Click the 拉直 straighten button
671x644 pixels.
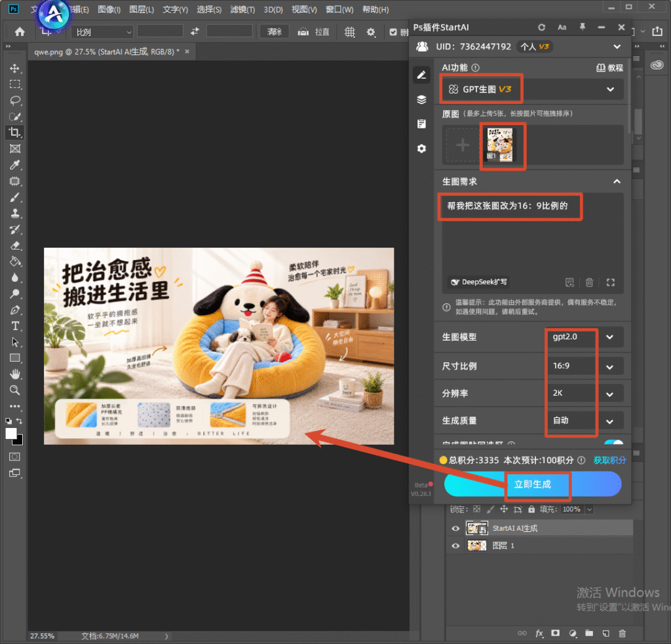[314, 32]
